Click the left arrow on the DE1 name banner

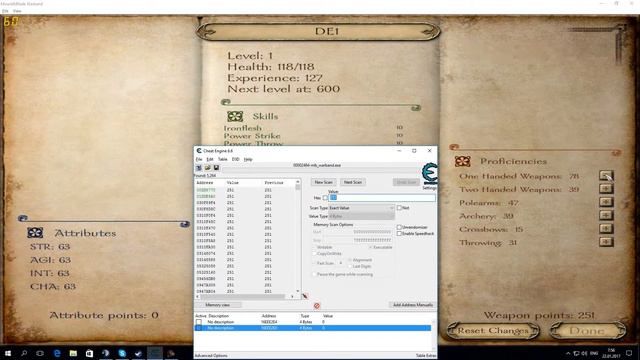(207, 32)
